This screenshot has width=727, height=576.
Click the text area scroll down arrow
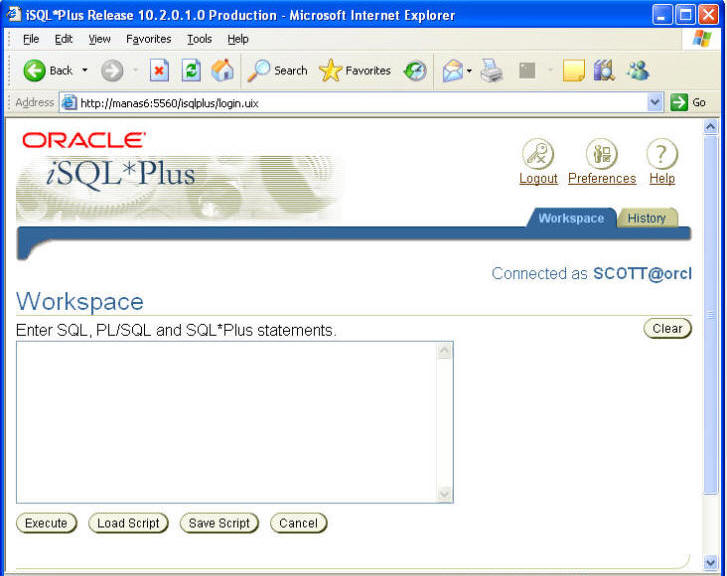(x=444, y=493)
